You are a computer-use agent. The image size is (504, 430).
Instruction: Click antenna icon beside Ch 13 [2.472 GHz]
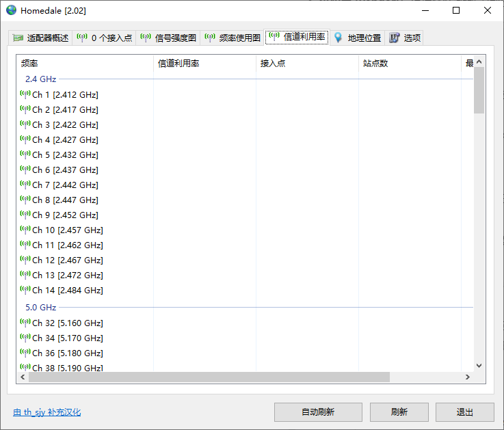(x=25, y=275)
